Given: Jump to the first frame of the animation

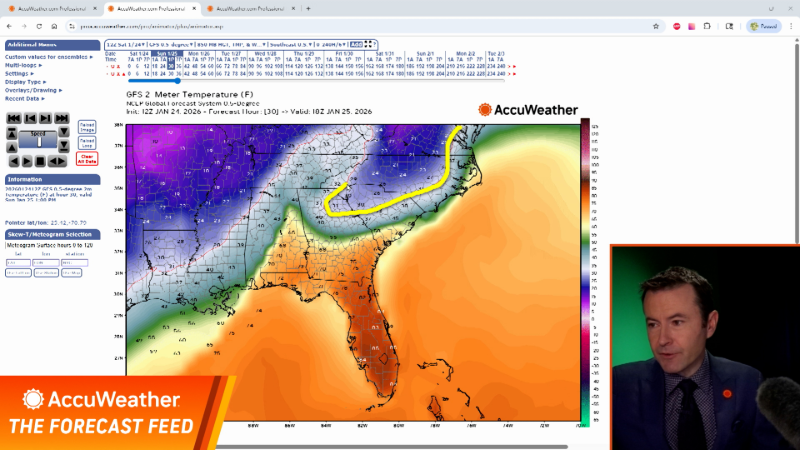Looking at the screenshot, I should pyautogui.click(x=13, y=118).
